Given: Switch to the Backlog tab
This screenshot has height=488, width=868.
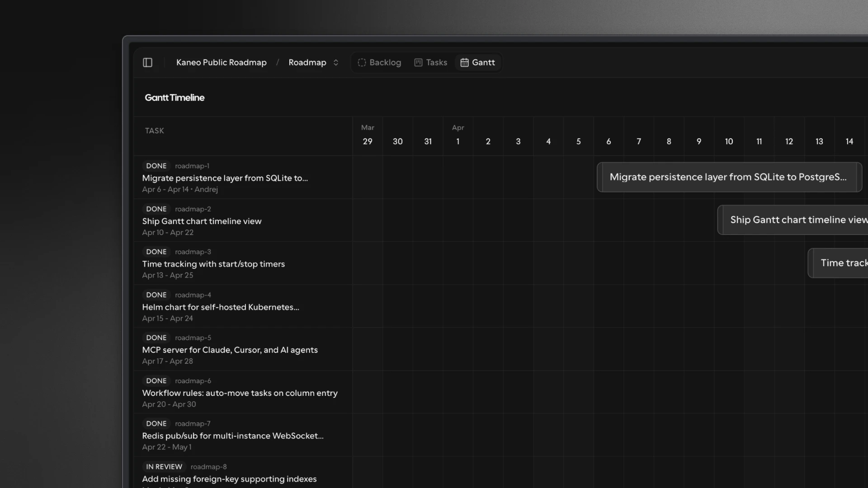Looking at the screenshot, I should [379, 62].
